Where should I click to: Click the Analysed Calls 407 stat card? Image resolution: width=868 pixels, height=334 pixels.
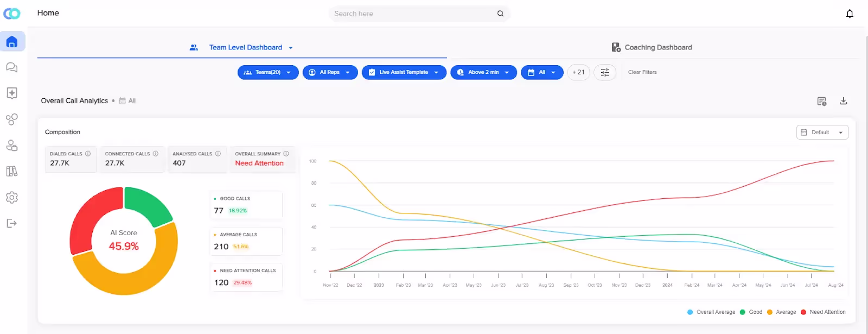pyautogui.click(x=197, y=159)
